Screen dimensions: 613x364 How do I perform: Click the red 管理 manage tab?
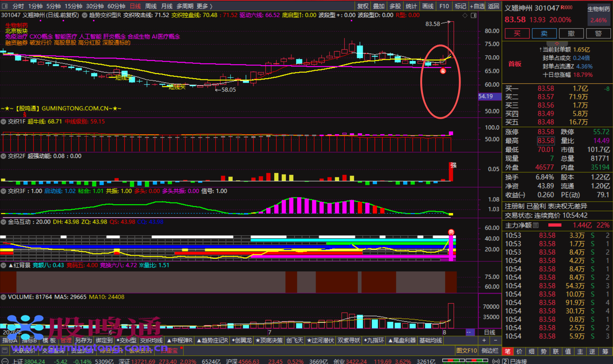coord(66,340)
